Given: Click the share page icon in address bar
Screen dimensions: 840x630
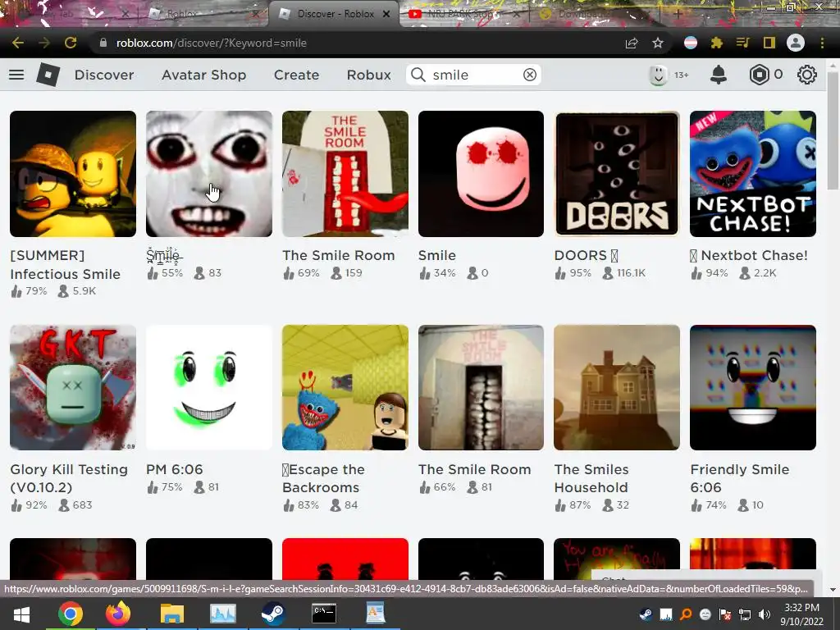Looking at the screenshot, I should (x=632, y=43).
